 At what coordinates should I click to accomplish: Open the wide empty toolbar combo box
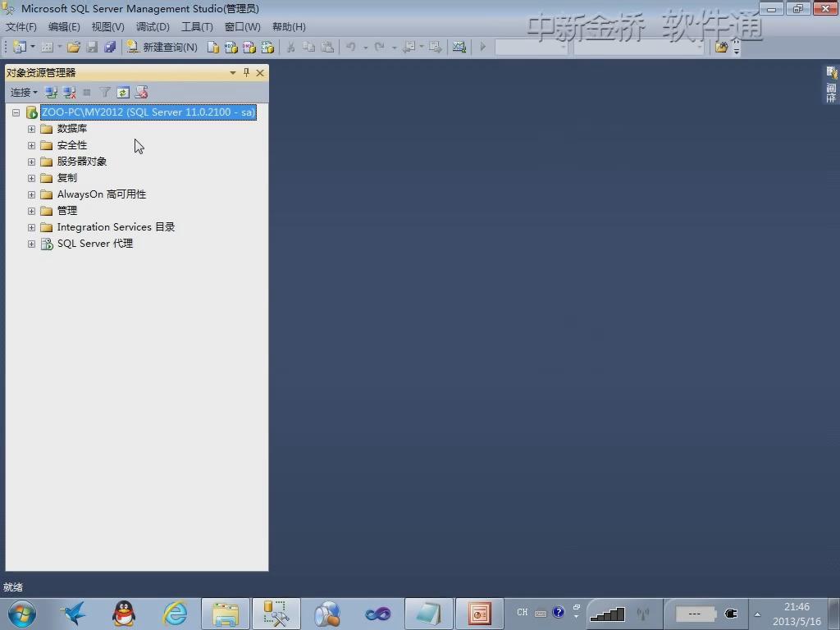pos(639,47)
